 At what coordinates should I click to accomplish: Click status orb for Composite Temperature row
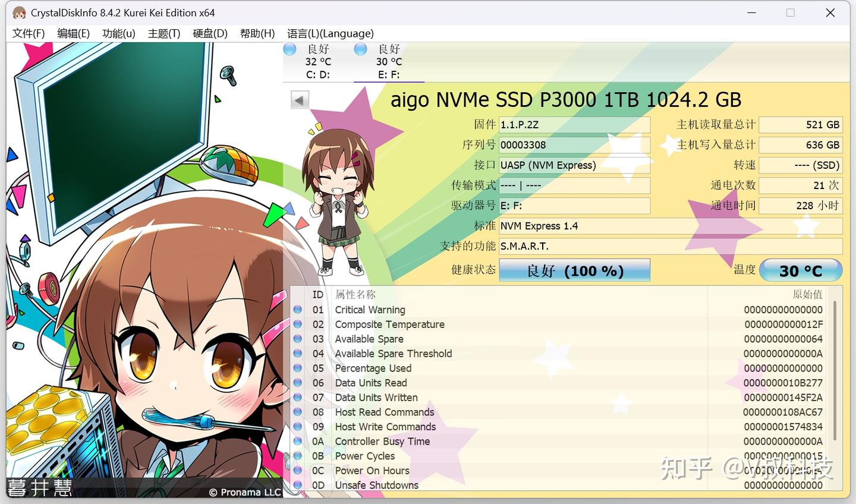(x=298, y=325)
